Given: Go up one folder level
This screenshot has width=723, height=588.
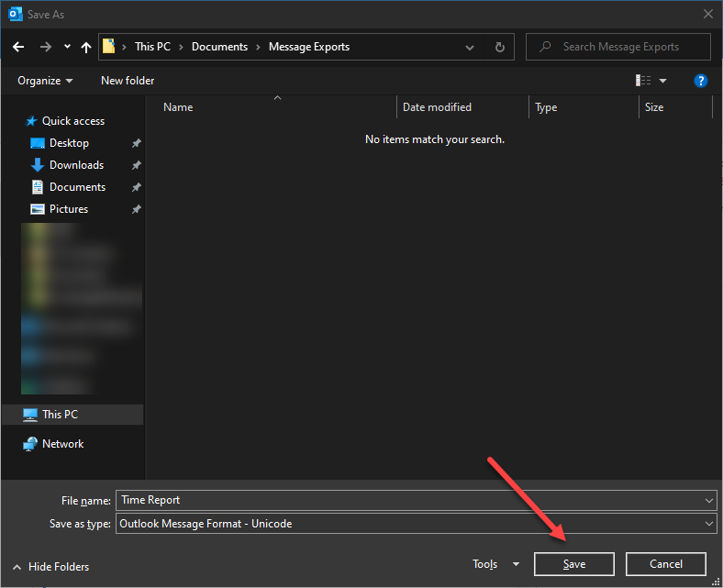Looking at the screenshot, I should click(86, 47).
